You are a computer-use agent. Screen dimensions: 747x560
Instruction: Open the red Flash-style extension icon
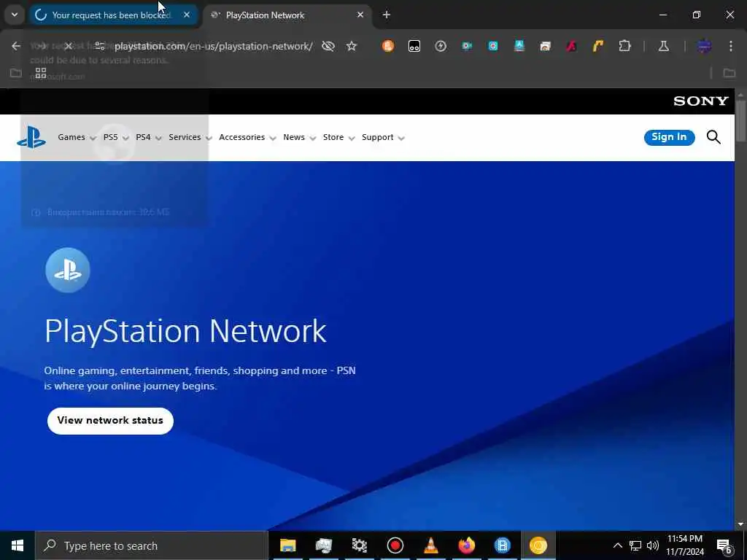pyautogui.click(x=571, y=46)
